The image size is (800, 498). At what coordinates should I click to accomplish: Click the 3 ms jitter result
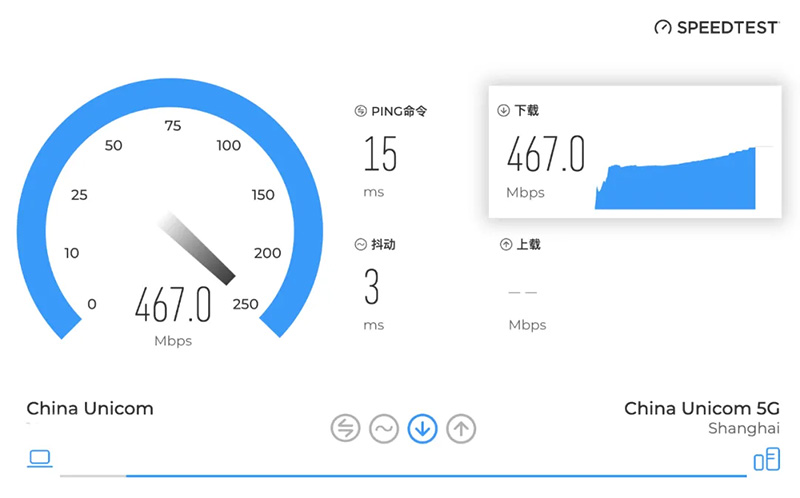click(x=372, y=288)
